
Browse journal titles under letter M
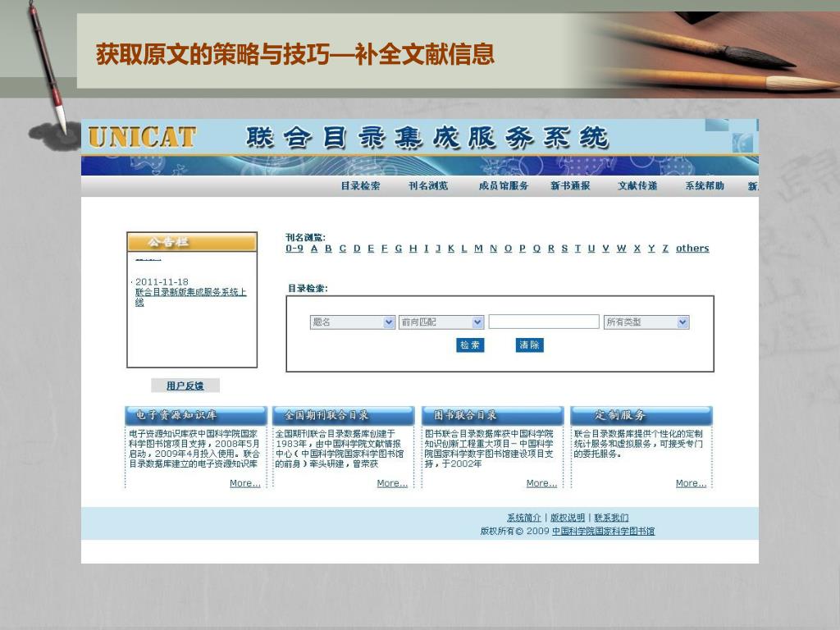pyautogui.click(x=478, y=249)
